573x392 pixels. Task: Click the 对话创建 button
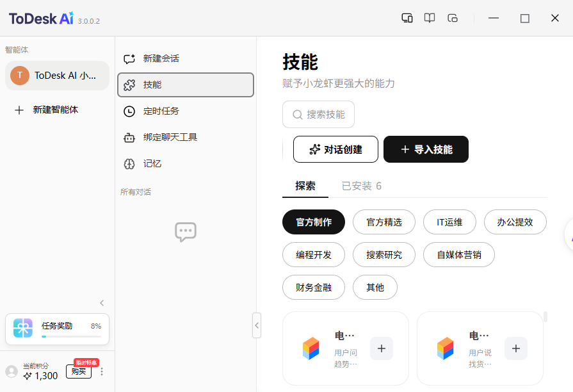click(x=335, y=149)
